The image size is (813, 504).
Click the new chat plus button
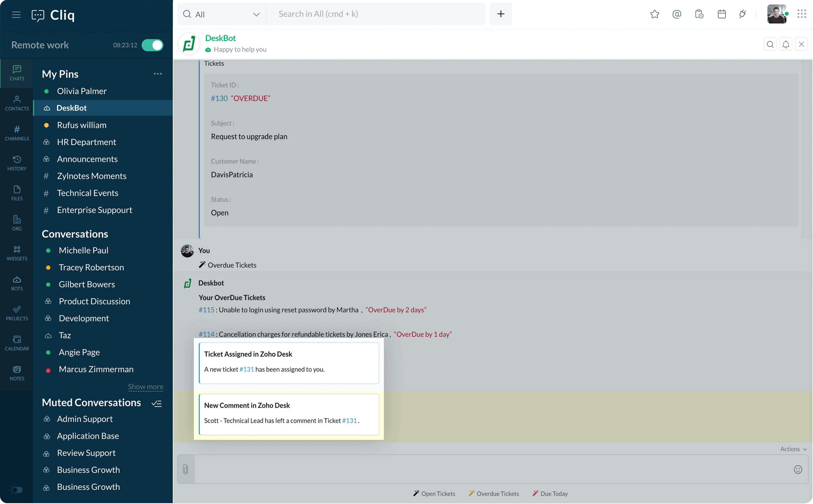(x=500, y=14)
